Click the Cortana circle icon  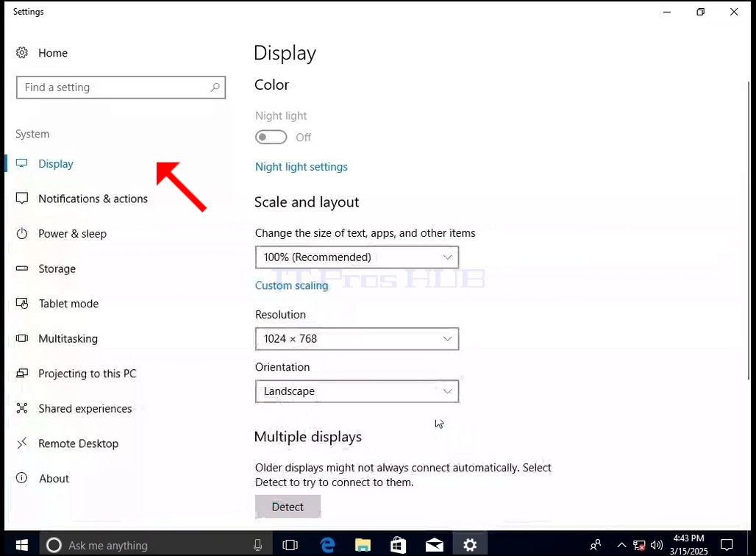(x=54, y=545)
